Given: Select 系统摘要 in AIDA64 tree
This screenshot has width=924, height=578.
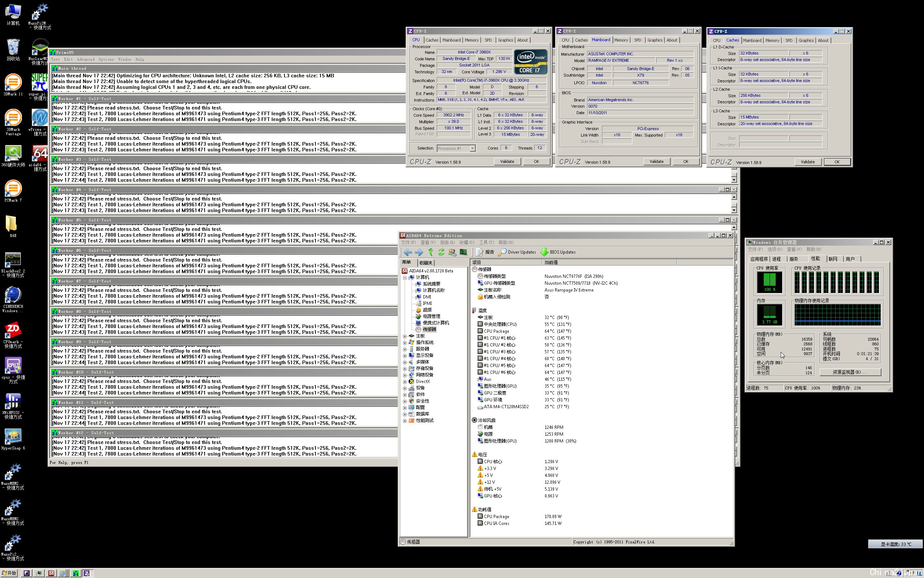Looking at the screenshot, I should (x=431, y=284).
